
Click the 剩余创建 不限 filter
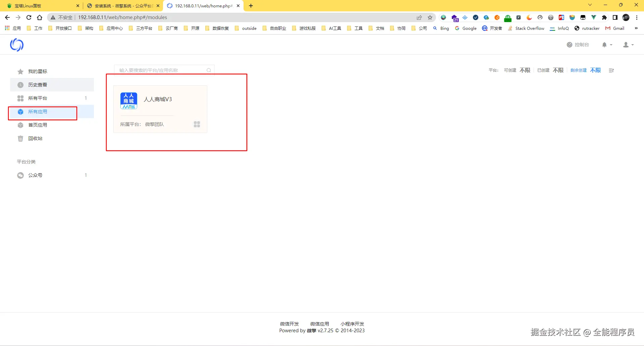[x=585, y=70]
